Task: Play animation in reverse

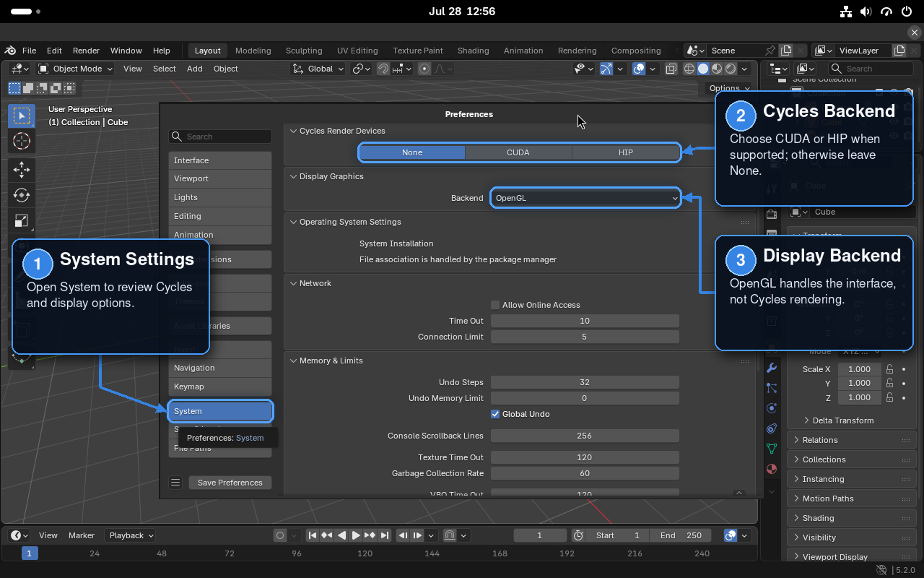Action: tap(341, 535)
